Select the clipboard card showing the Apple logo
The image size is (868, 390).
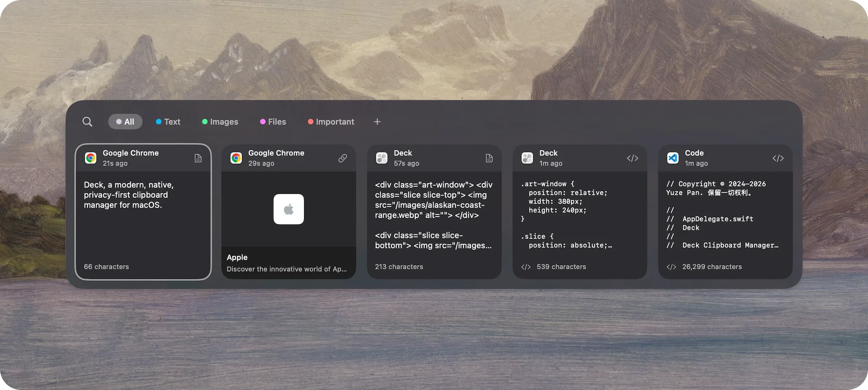point(289,209)
